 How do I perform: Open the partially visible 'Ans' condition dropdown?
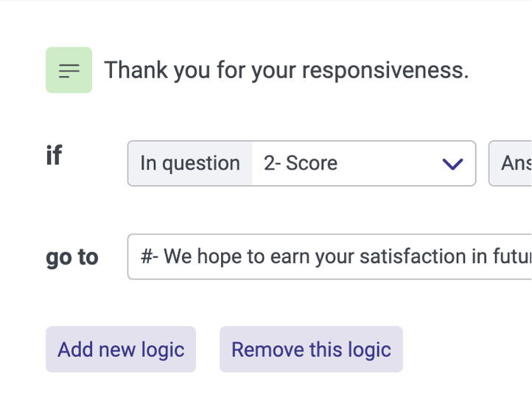pyautogui.click(x=511, y=164)
